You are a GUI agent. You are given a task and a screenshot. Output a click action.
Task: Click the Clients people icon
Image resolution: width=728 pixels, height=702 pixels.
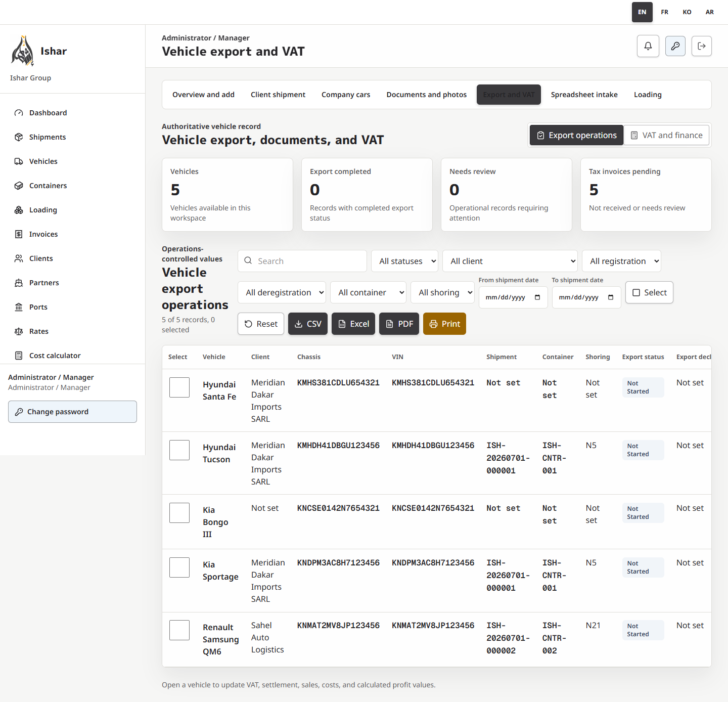[x=19, y=258]
